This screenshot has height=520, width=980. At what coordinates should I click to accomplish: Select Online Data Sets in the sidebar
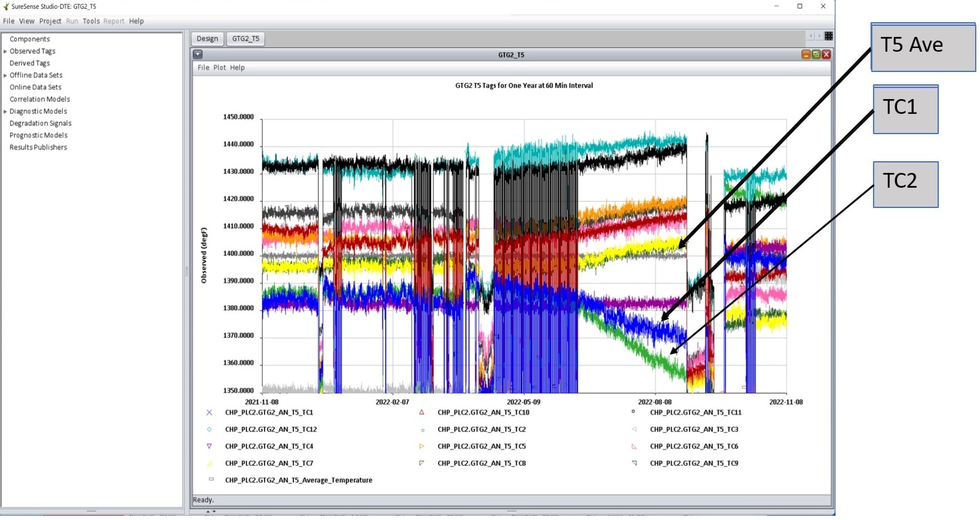(36, 87)
